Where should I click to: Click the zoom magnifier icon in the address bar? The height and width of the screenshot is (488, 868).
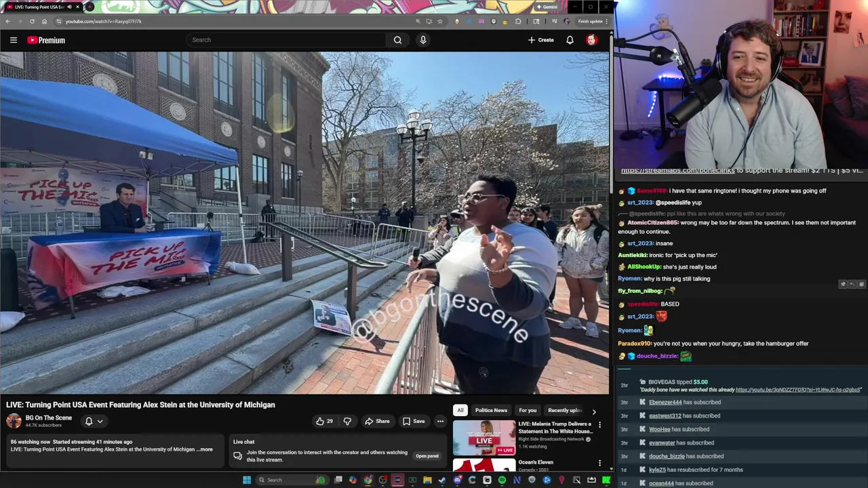(x=418, y=21)
